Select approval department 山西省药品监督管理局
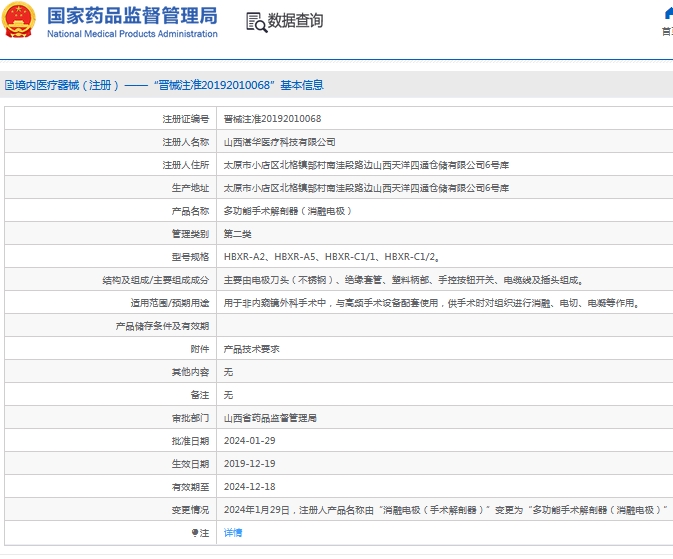673x559 pixels. tap(270, 418)
